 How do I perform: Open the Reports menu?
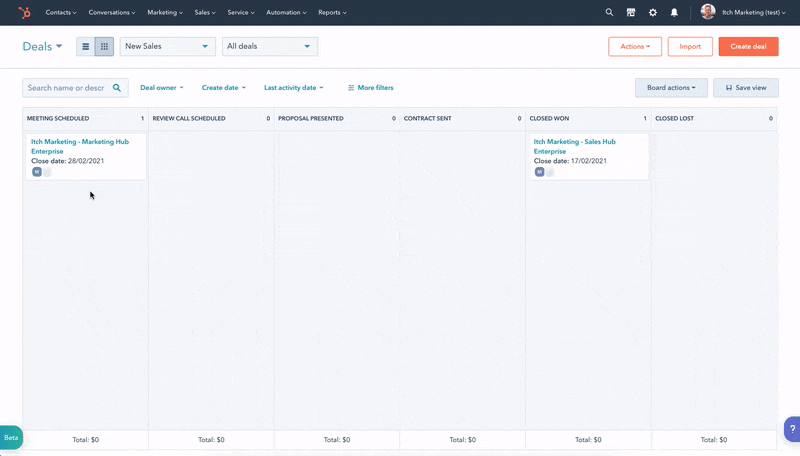(x=332, y=12)
